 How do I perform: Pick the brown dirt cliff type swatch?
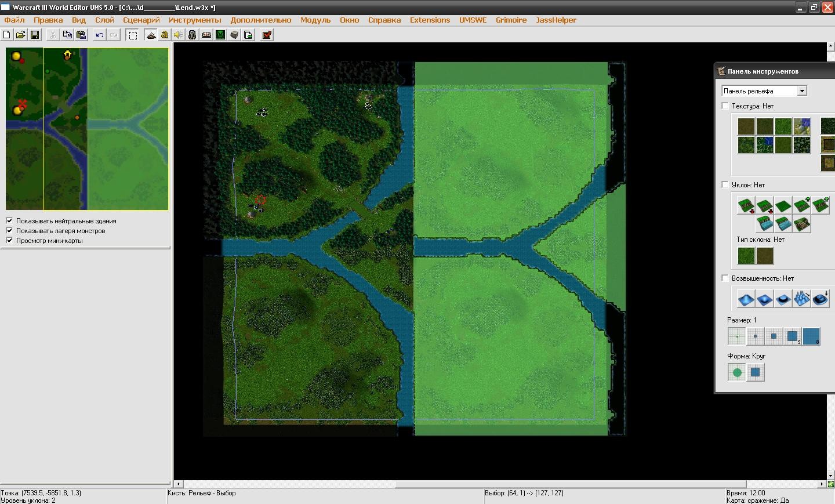[765, 256]
